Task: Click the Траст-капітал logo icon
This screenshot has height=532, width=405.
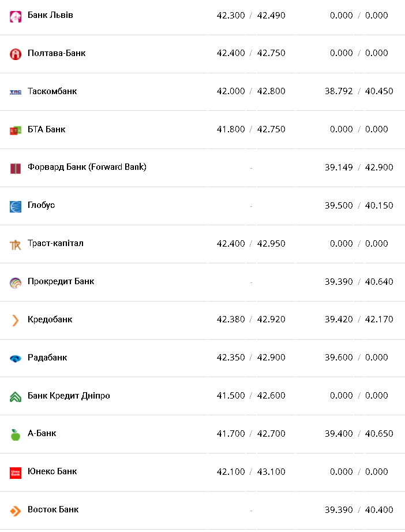Action: (x=16, y=244)
